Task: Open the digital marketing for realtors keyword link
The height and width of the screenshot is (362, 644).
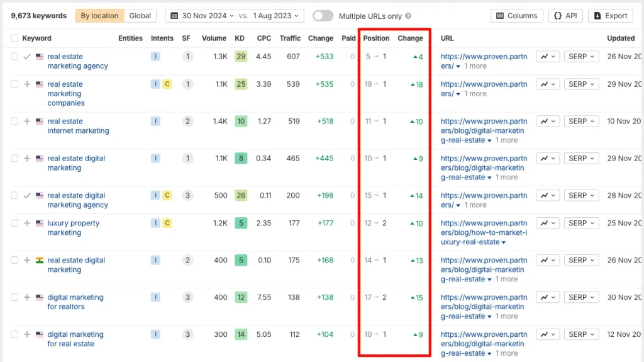Action: (75, 302)
